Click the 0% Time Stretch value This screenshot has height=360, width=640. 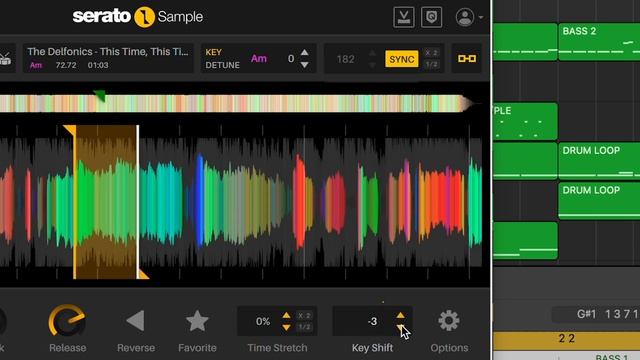click(263, 322)
